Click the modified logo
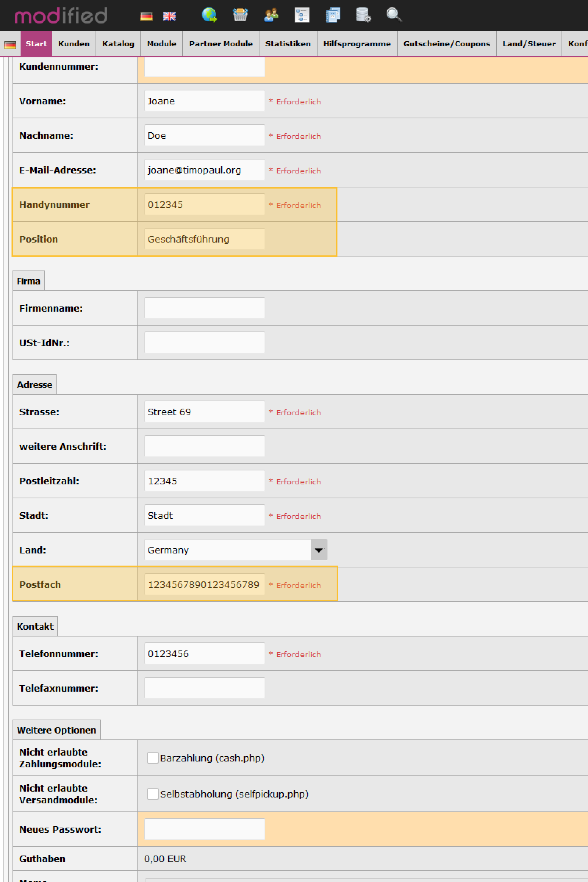Screen dimensions: 588x882 (x=61, y=16)
